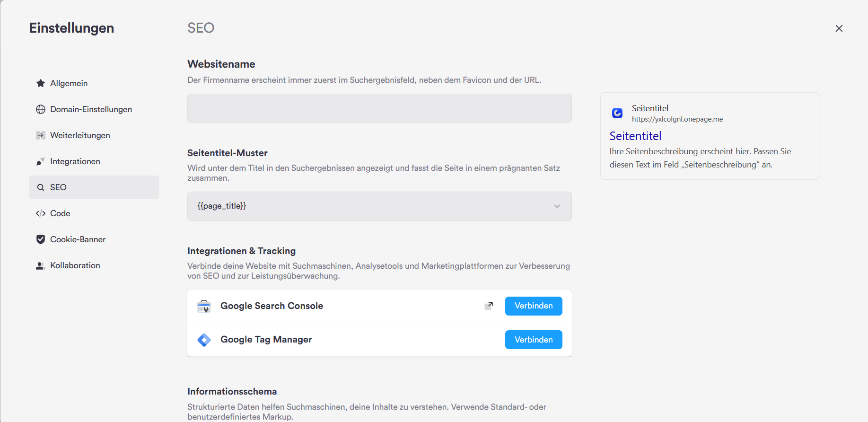Click the magnifier icon beside SEO
Screen dimensions: 868x422
pos(41,187)
